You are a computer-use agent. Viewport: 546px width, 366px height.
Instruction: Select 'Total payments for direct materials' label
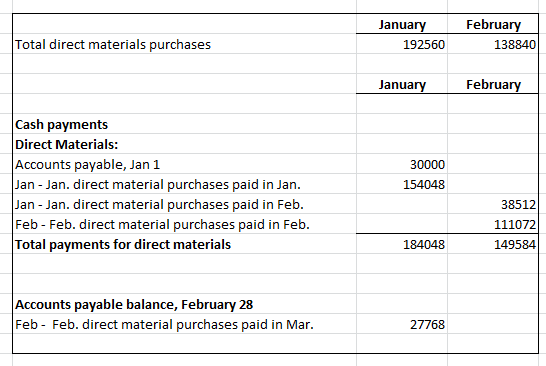point(123,244)
